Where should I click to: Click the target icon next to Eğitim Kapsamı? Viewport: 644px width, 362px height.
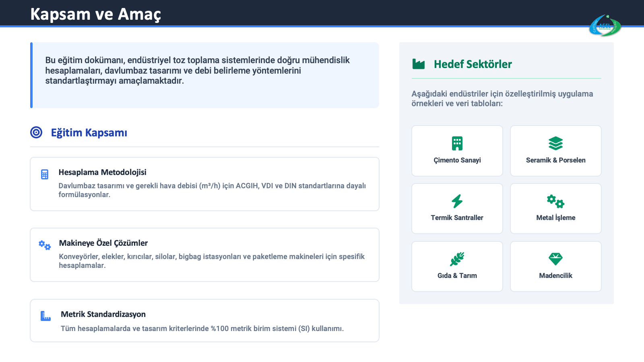[x=36, y=132]
